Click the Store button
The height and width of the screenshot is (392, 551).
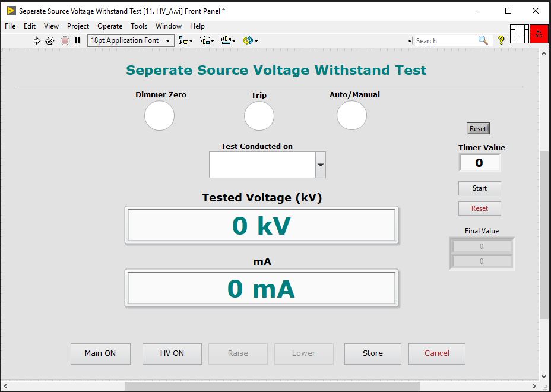[373, 353]
